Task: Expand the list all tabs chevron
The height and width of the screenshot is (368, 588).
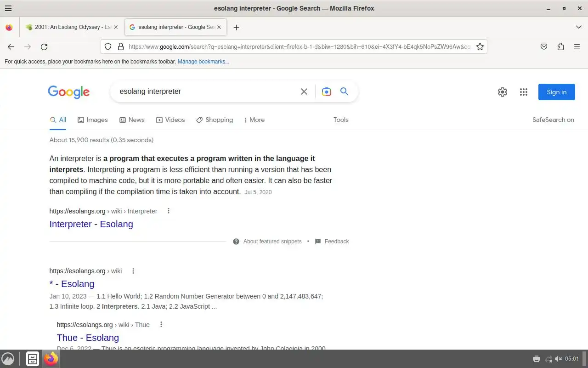Action: pos(579,27)
